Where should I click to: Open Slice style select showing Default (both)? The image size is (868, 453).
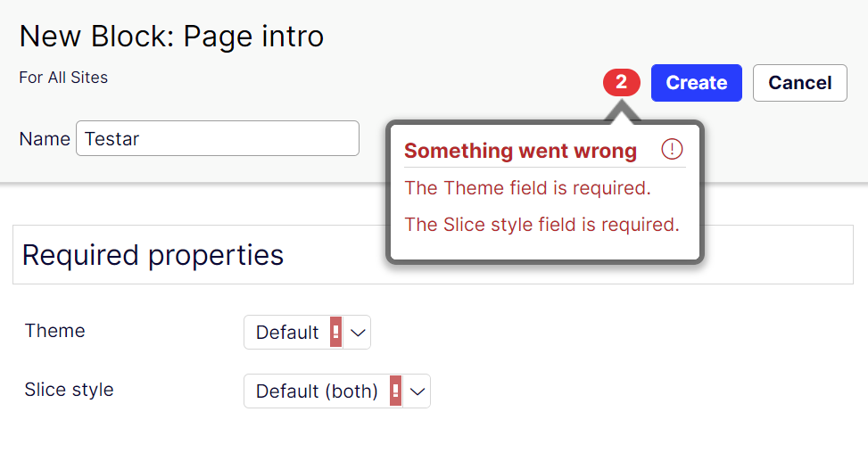(317, 391)
